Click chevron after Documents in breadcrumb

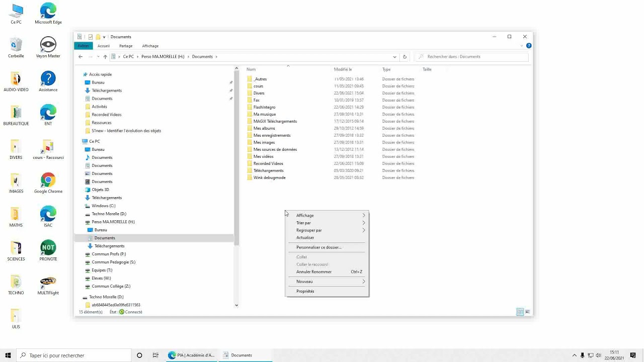click(216, 57)
